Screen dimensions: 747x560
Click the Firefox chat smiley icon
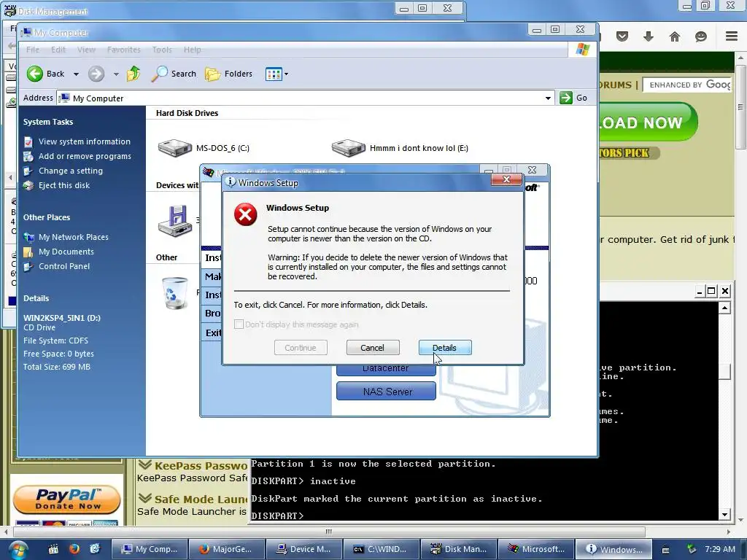pyautogui.click(x=701, y=36)
